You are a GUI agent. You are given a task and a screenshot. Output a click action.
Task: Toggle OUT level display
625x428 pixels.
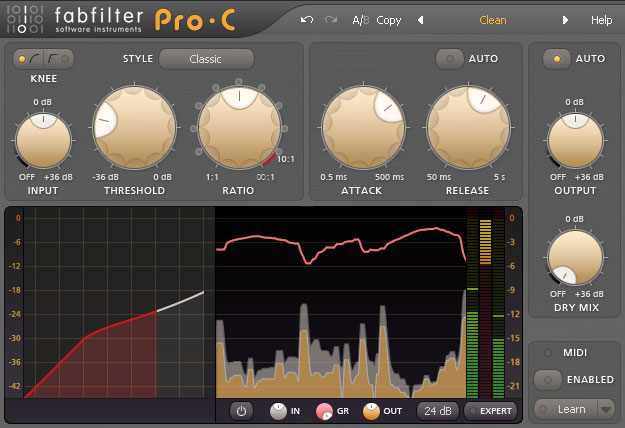click(371, 411)
